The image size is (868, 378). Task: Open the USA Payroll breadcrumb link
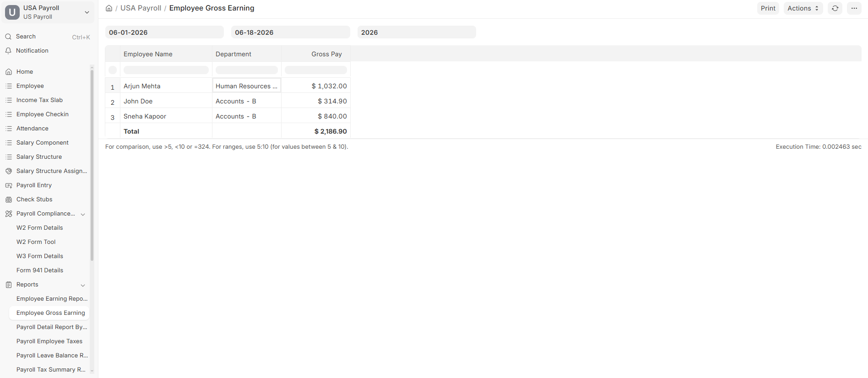pyautogui.click(x=141, y=8)
